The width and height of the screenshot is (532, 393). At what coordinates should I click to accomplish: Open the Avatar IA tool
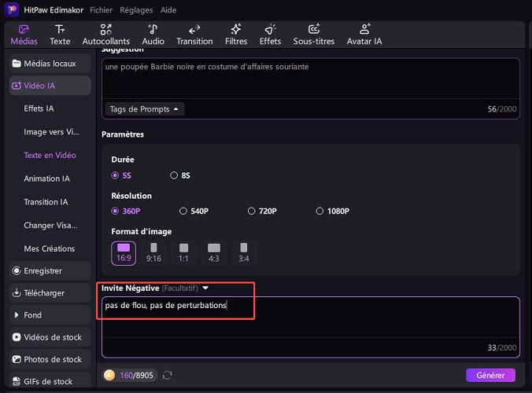coord(364,35)
